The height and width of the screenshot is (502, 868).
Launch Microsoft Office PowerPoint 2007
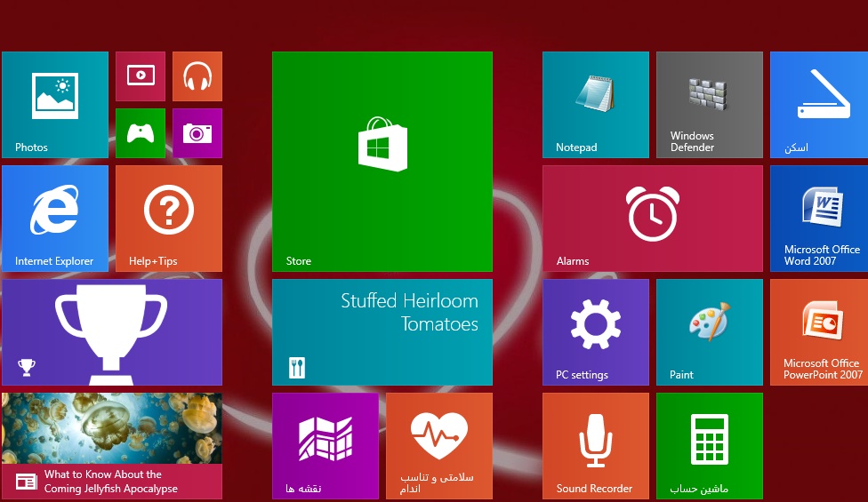coord(819,332)
